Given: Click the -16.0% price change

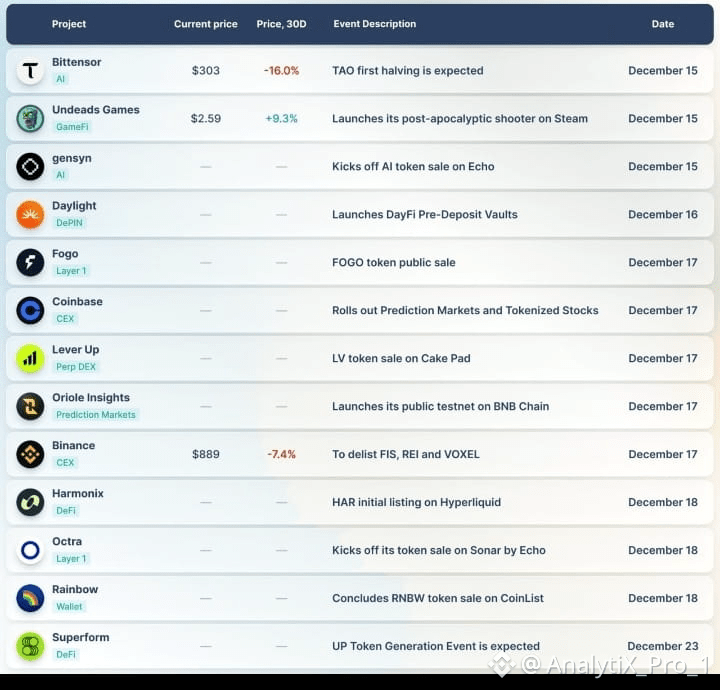Looking at the screenshot, I should [281, 71].
